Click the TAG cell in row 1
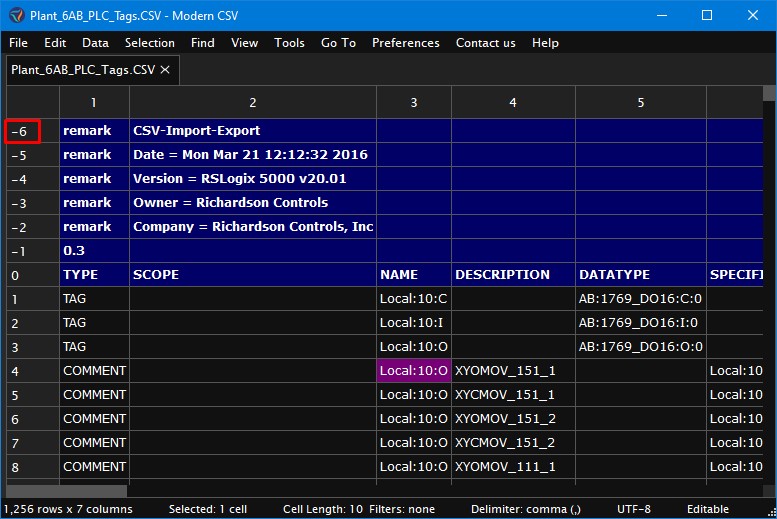The width and height of the screenshot is (777, 519). click(94, 299)
